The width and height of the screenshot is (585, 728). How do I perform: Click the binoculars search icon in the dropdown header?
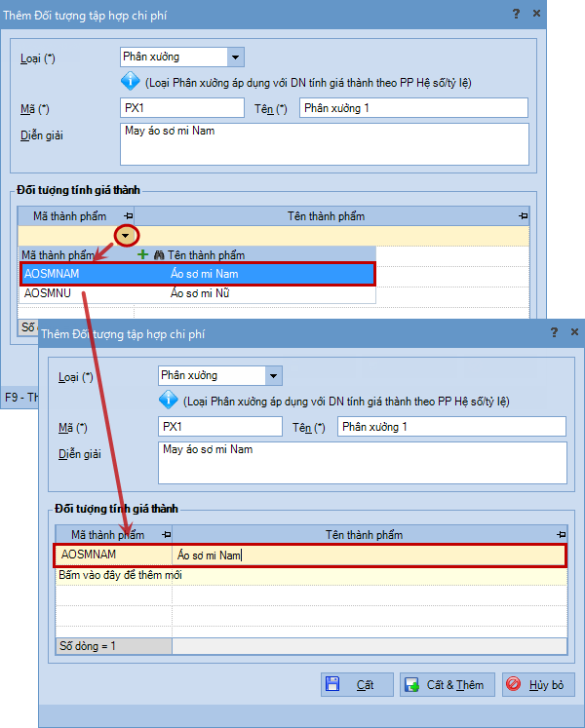(x=159, y=254)
